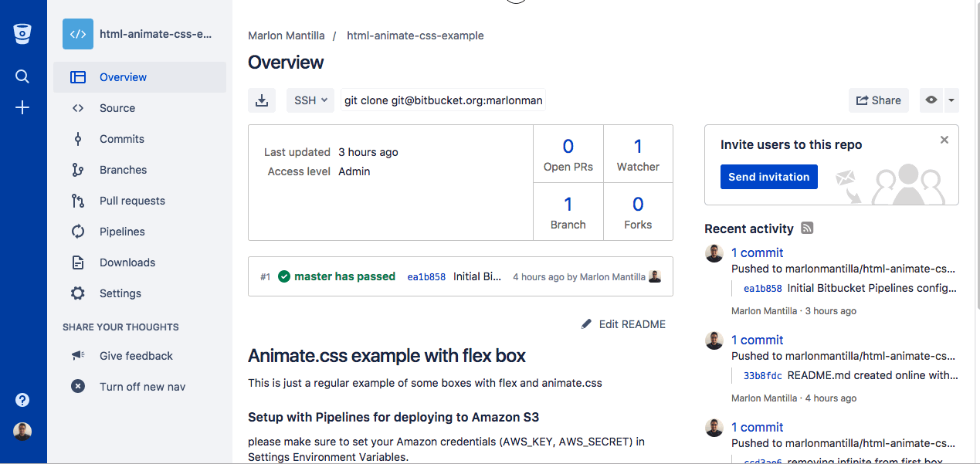980x464 pixels.
Task: Open search with the magnifier icon
Action: point(22,76)
